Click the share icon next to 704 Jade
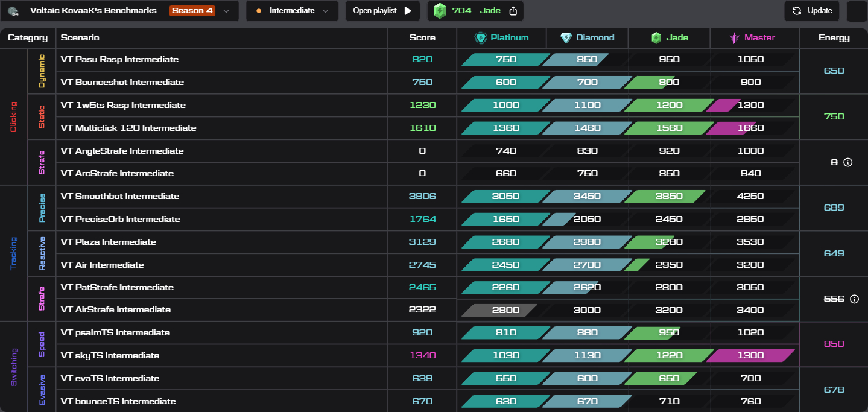Screen dimensions: 868x412 pos(513,11)
